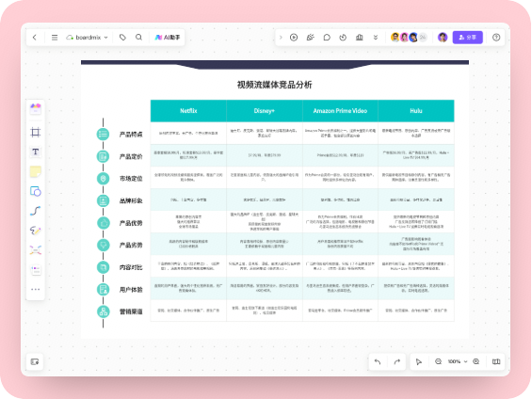This screenshot has height=399, width=532.
Task: Click the 营销渠道 row label
Action: coord(131,311)
